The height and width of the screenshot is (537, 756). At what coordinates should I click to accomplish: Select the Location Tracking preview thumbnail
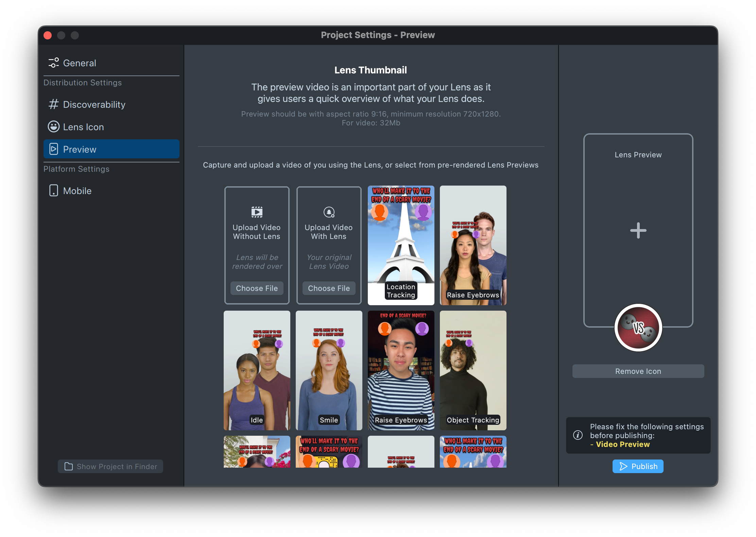tap(401, 245)
